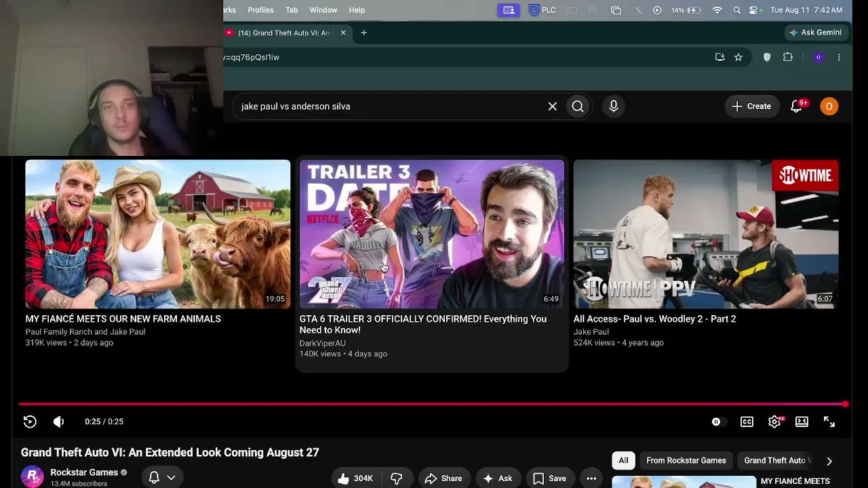Image resolution: width=868 pixels, height=488 pixels.
Task: Open the Rockstar Games channel name link
Action: (x=84, y=472)
